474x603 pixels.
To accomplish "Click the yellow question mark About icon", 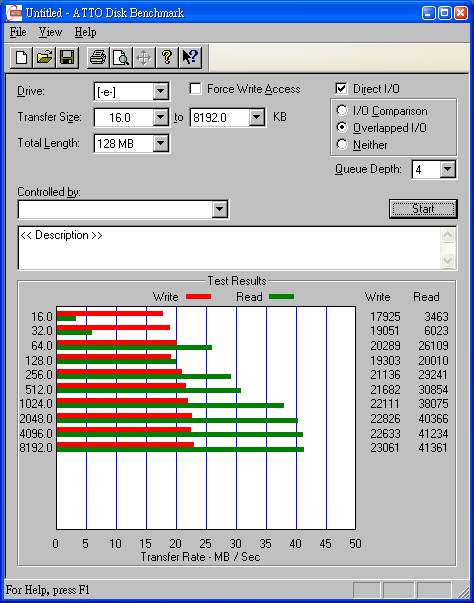I will (x=167, y=58).
